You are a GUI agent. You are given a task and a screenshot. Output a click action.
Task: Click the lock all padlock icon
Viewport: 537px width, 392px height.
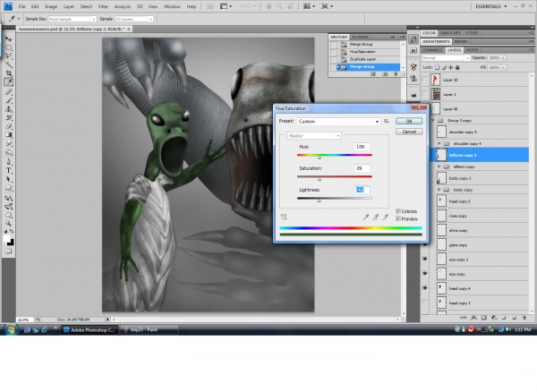457,67
